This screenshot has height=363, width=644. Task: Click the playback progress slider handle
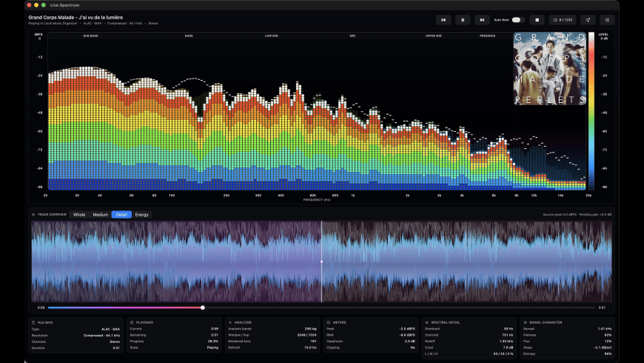[x=203, y=307]
